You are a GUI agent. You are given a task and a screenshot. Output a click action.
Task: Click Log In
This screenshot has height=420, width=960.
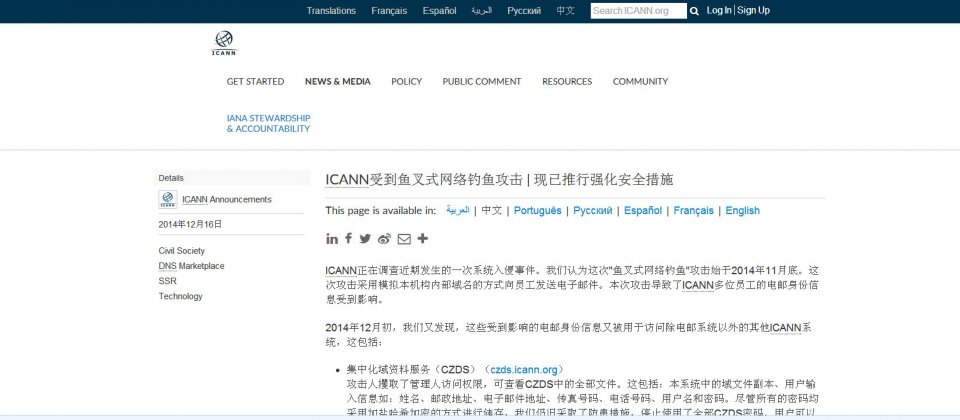point(719,10)
